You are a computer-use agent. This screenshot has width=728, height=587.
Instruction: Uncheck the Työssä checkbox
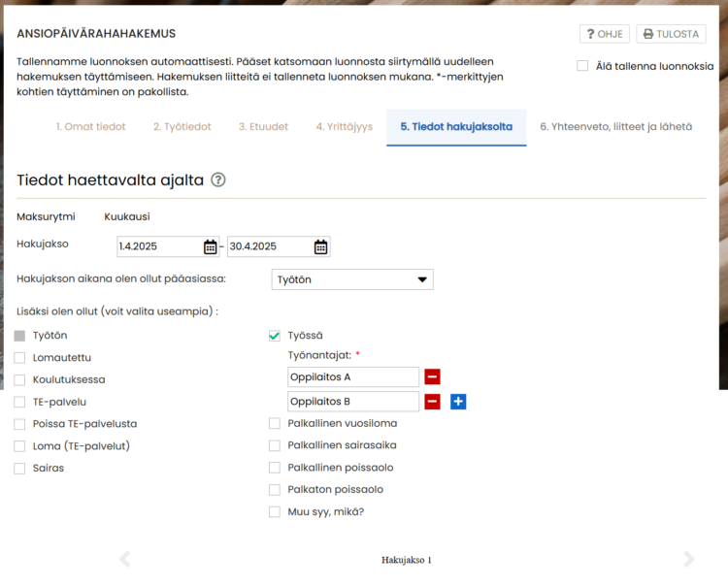point(275,336)
